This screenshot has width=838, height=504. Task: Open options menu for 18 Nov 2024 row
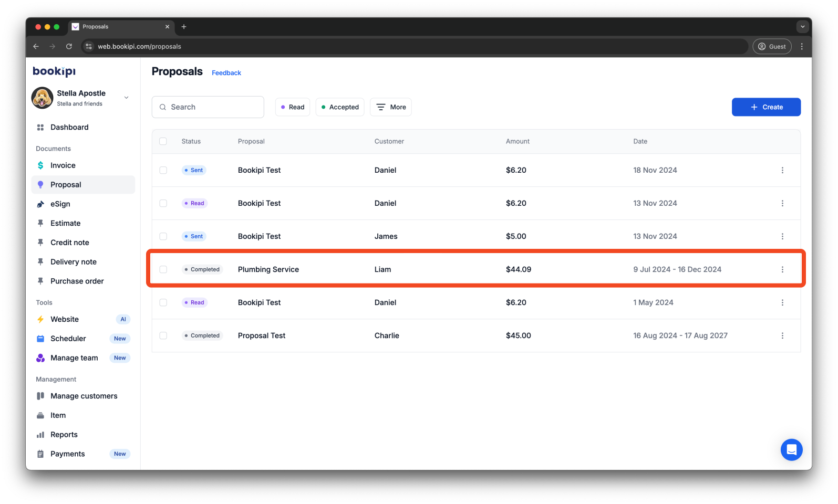click(x=782, y=170)
